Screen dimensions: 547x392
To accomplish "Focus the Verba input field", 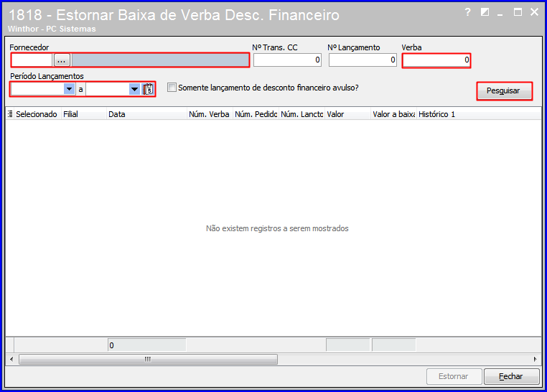I will [436, 60].
